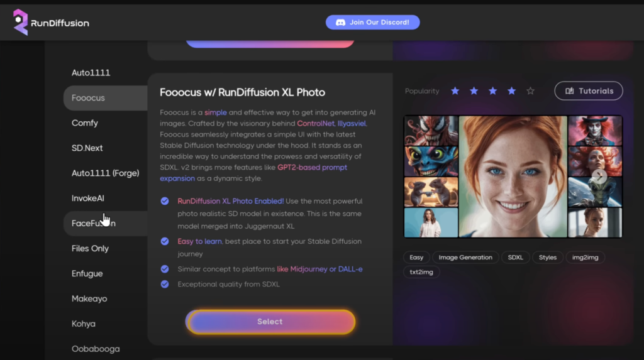Click the Popularity label
644x360 pixels.
click(422, 91)
